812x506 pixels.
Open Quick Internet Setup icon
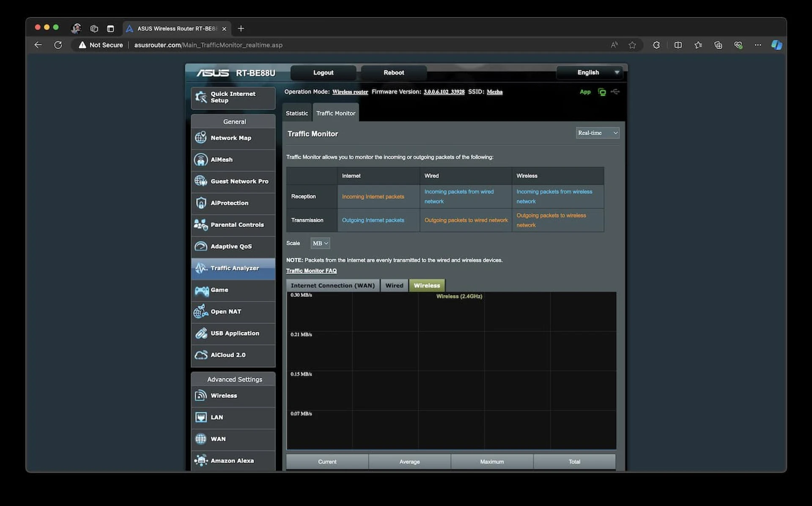tap(201, 97)
